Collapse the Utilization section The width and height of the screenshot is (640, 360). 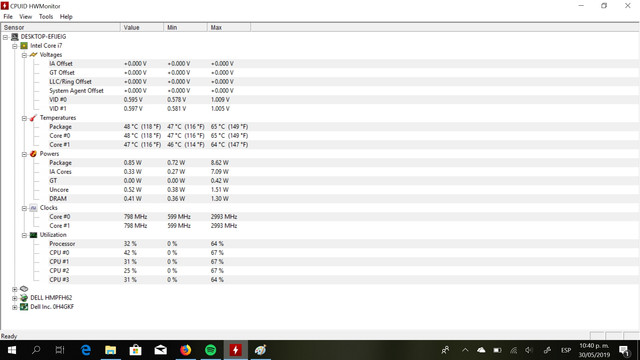[24, 235]
